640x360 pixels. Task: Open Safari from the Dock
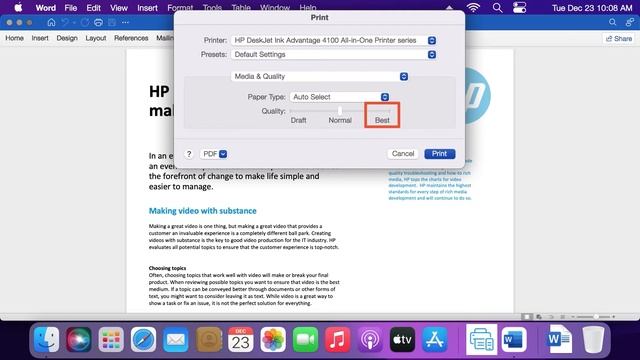point(143,339)
